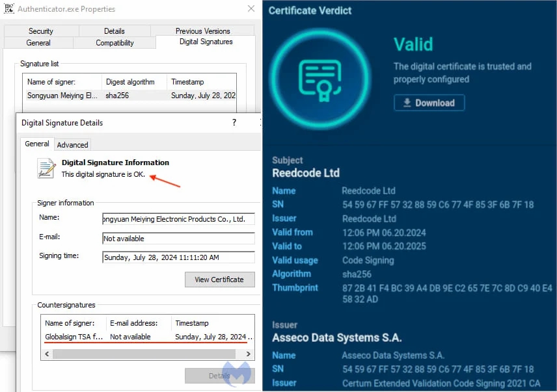Click the Code Signing valid usage value

[368, 261]
